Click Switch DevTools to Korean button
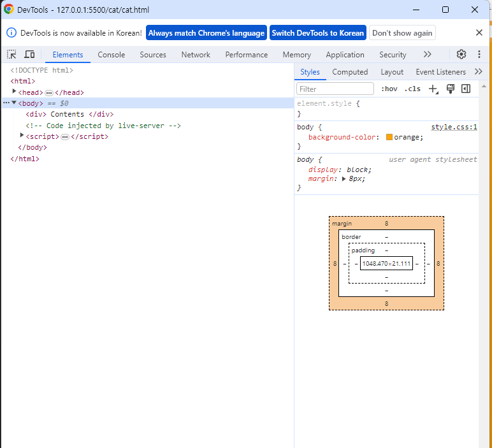 pyautogui.click(x=318, y=33)
